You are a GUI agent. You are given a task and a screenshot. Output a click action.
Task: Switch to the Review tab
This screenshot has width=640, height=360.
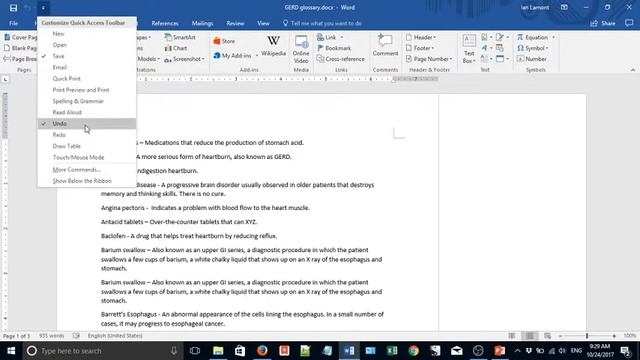pyautogui.click(x=235, y=23)
